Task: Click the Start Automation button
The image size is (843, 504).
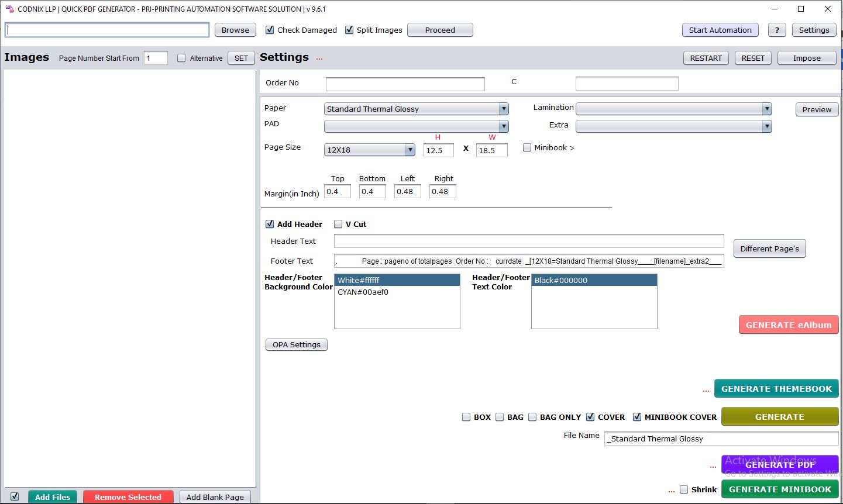Action: [x=720, y=30]
